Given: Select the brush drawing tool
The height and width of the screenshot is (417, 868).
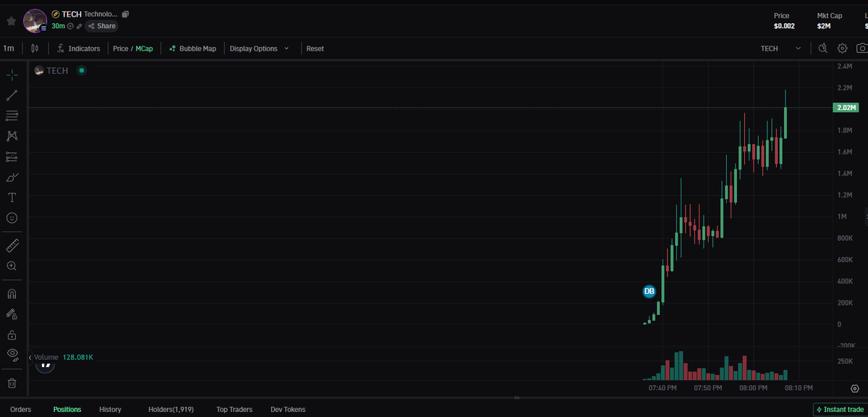Looking at the screenshot, I should pos(12,177).
